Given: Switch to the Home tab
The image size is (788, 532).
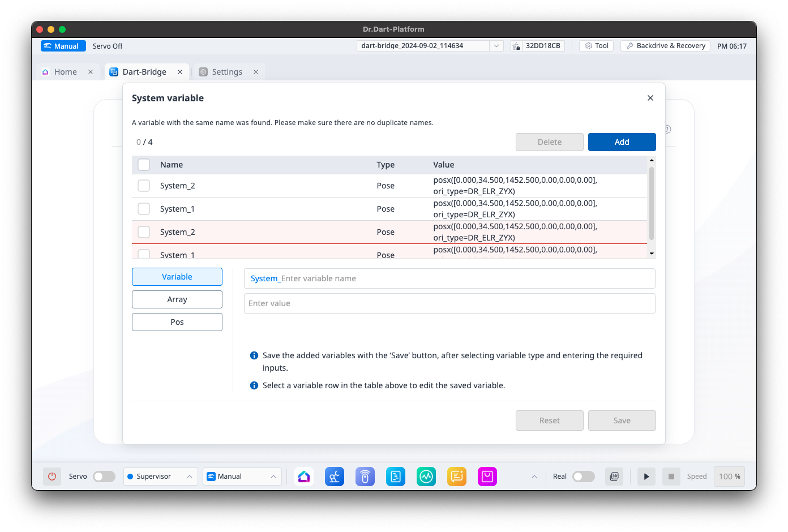Looking at the screenshot, I should click(65, 72).
